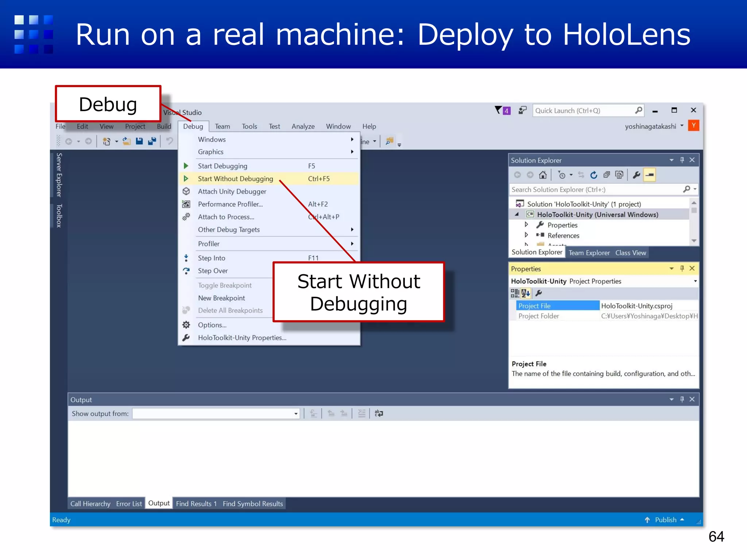Viewport: 747px width, 560px height.
Task: Click the Collapse All icon in Solution Explorer
Action: click(607, 175)
